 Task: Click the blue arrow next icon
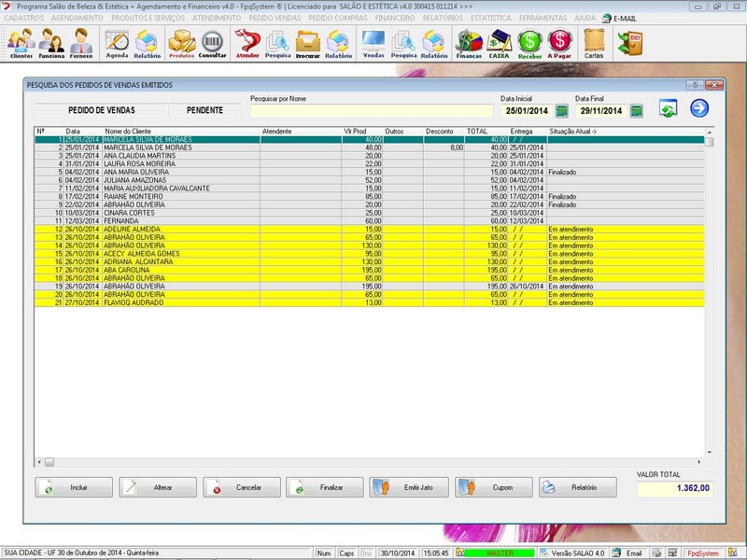[699, 108]
